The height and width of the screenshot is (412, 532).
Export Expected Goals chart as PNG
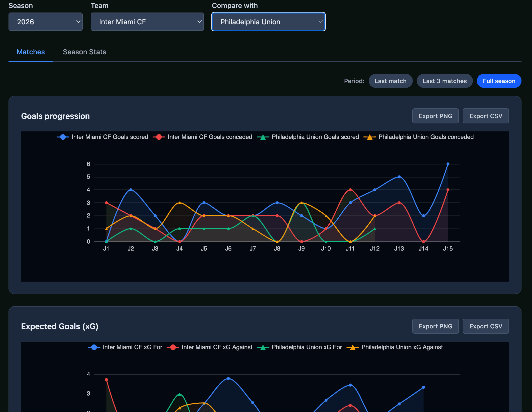coord(435,326)
